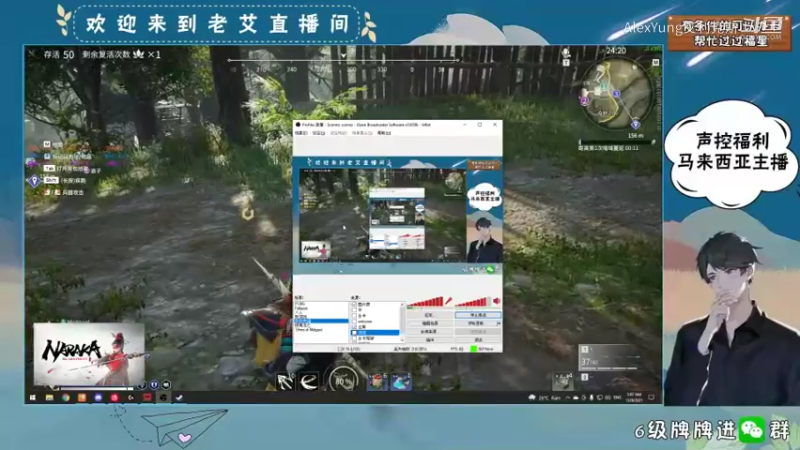The height and width of the screenshot is (450, 800).
Task: Click the green WeChat icon in the overlay
Action: coord(752,430)
